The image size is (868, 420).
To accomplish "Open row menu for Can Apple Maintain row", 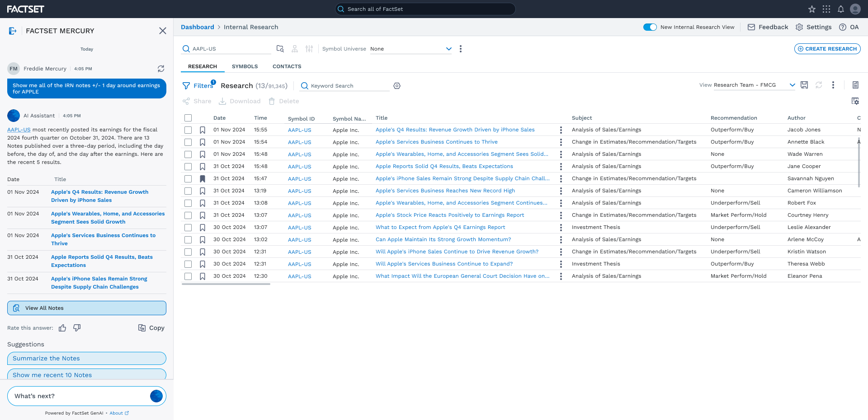I will 561,240.
